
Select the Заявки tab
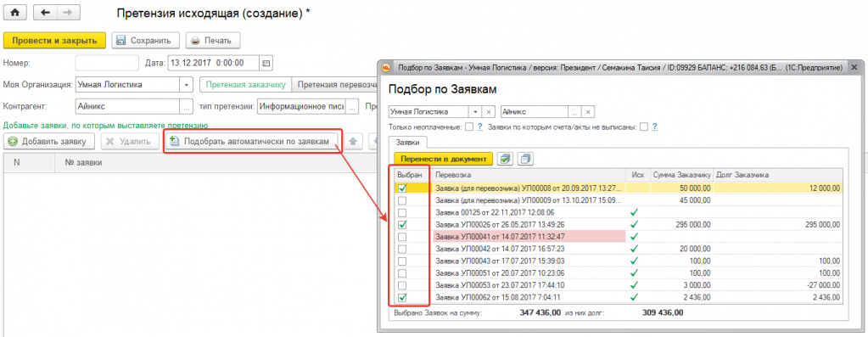408,142
